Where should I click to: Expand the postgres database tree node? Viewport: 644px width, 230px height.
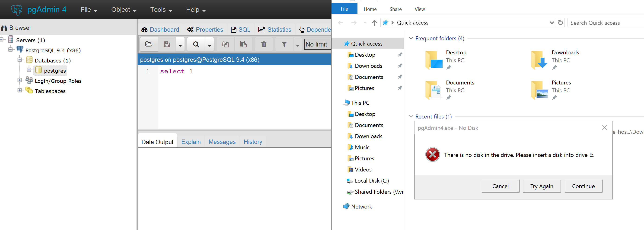(29, 70)
